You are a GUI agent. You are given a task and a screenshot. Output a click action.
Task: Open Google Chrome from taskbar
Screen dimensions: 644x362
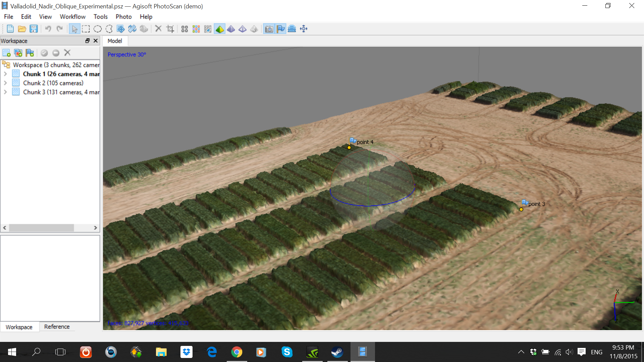pos(236,352)
